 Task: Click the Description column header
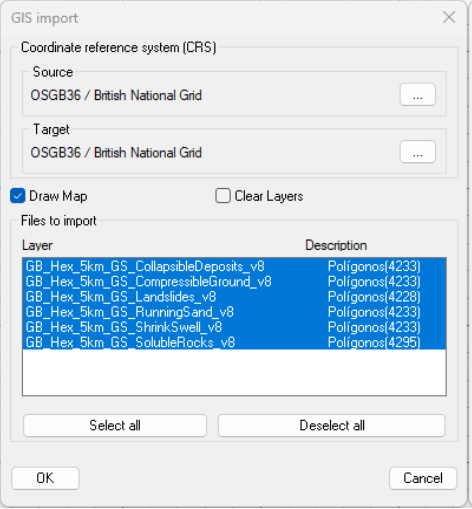336,245
